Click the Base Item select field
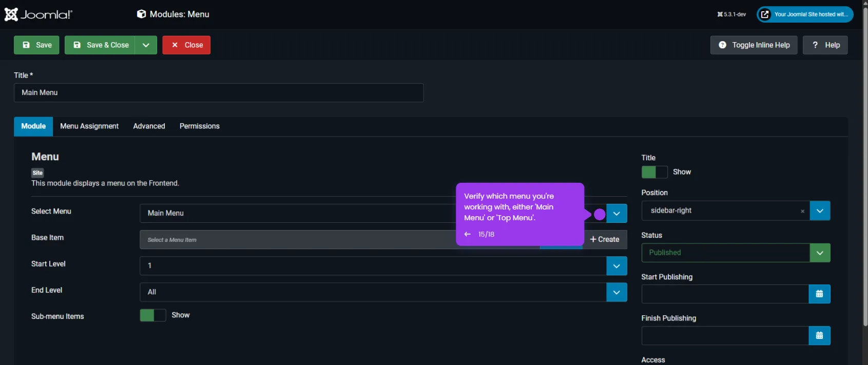Image resolution: width=868 pixels, height=365 pixels. click(x=340, y=240)
